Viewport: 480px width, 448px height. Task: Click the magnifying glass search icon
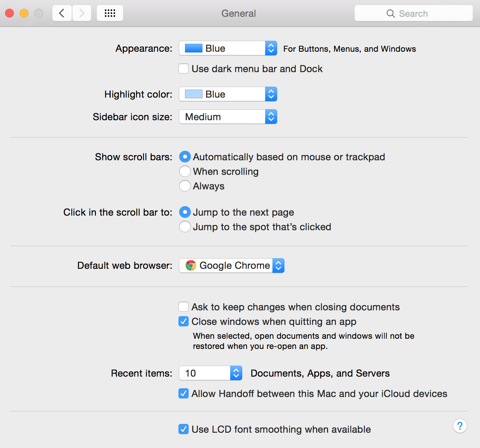click(391, 13)
